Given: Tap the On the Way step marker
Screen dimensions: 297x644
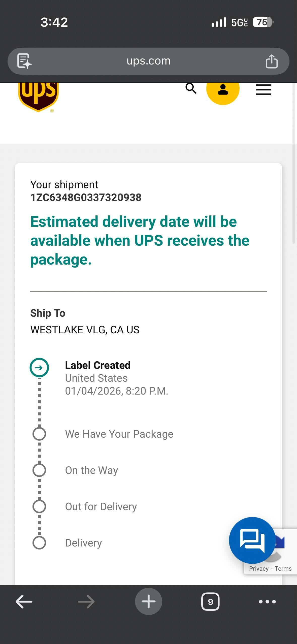Looking at the screenshot, I should pyautogui.click(x=39, y=470).
